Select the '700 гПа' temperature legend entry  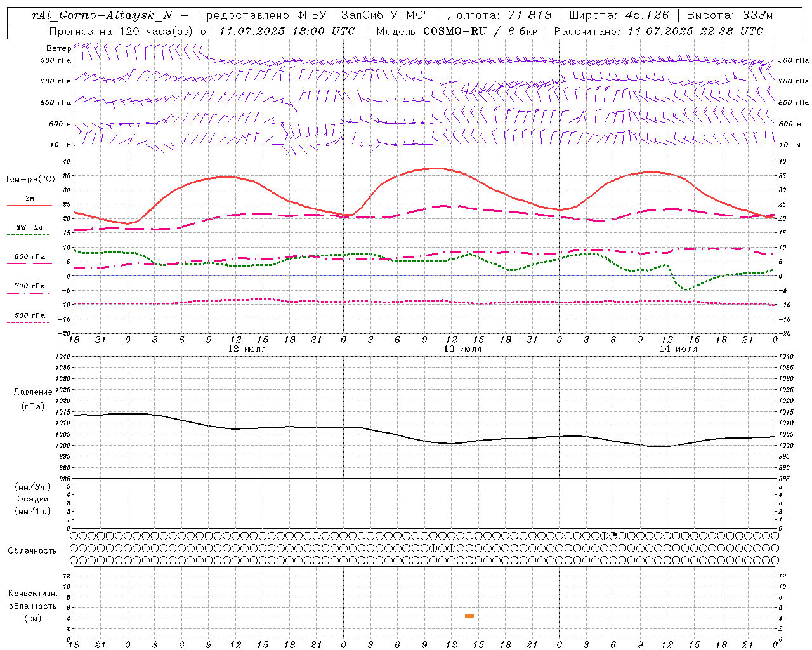click(29, 286)
